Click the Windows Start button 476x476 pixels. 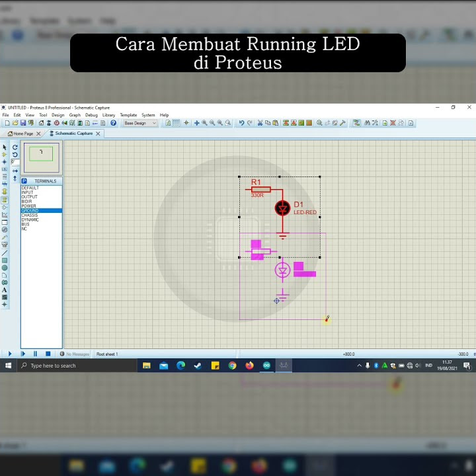click(x=8, y=366)
